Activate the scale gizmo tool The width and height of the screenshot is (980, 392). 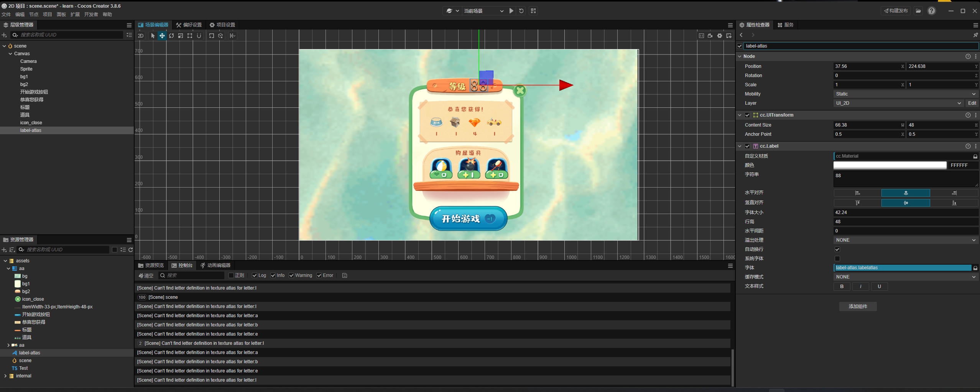click(181, 36)
